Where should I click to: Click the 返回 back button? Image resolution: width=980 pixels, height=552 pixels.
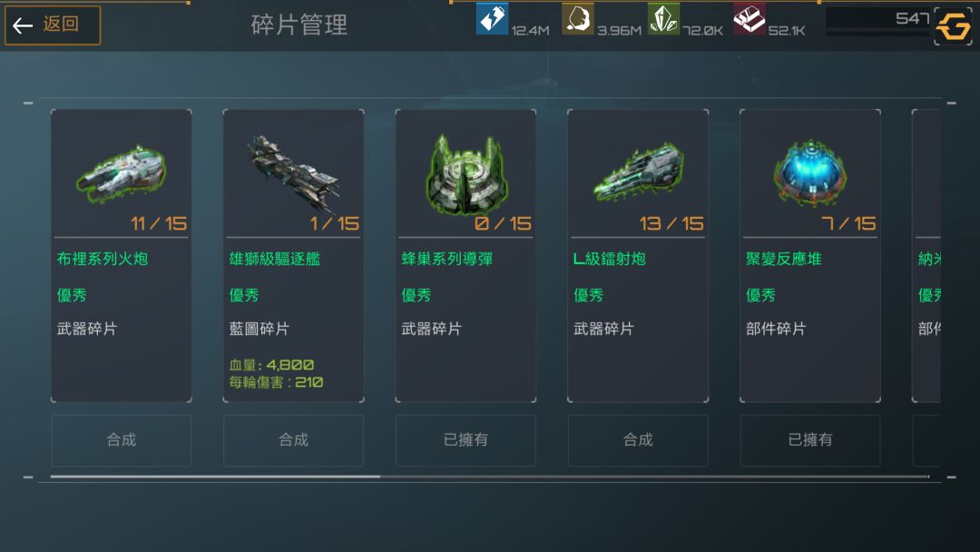(53, 25)
